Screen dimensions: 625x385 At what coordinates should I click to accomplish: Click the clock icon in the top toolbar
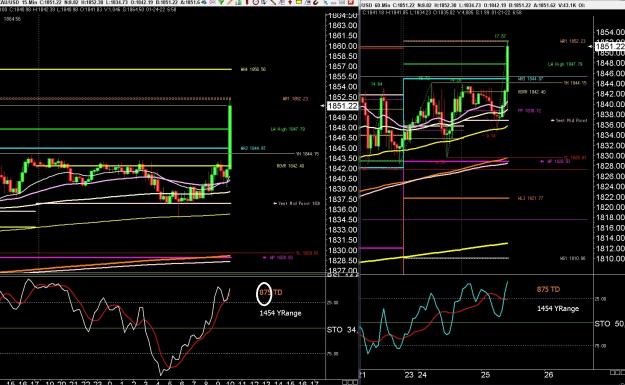pos(256,2)
